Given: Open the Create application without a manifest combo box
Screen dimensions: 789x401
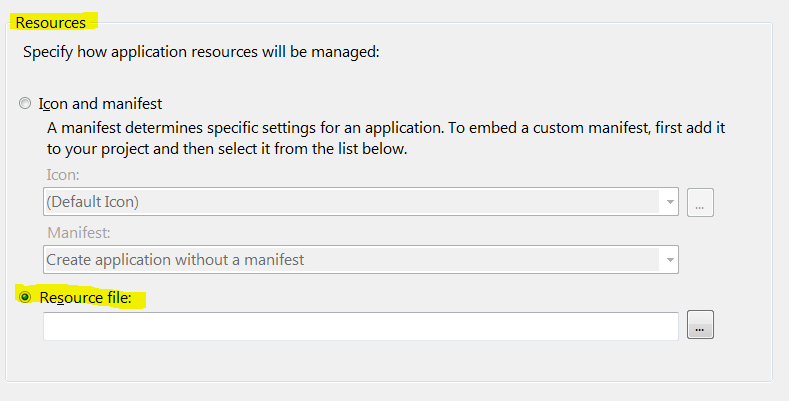Looking at the screenshot, I should pos(350,260).
